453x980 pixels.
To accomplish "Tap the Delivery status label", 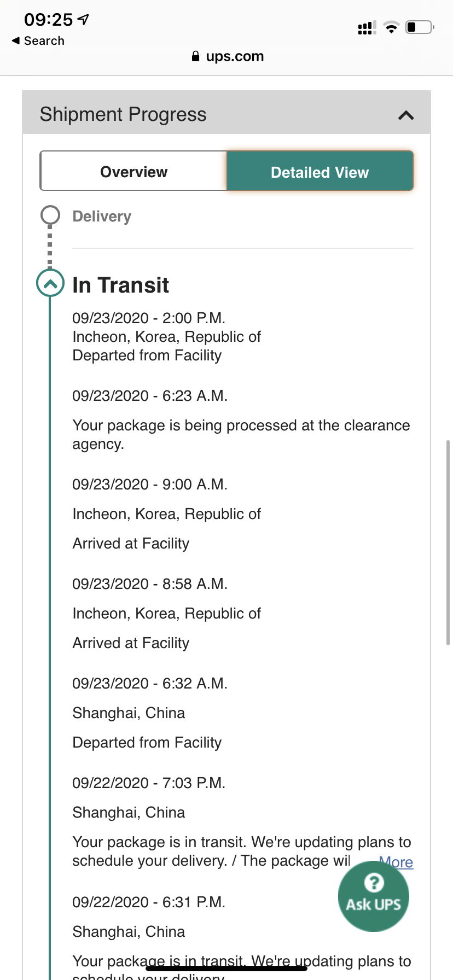I will click(x=102, y=216).
